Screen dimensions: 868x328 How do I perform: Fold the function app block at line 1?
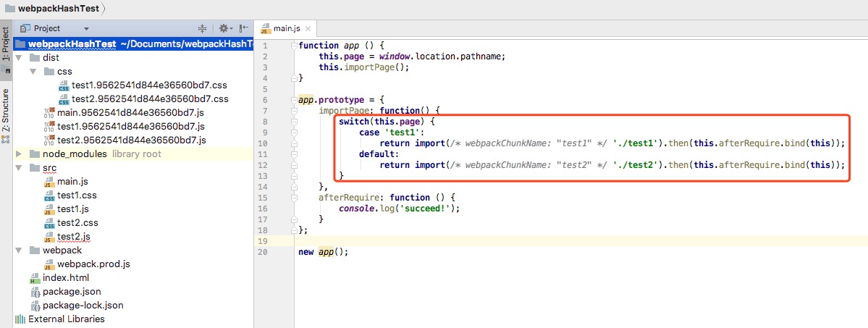click(294, 46)
